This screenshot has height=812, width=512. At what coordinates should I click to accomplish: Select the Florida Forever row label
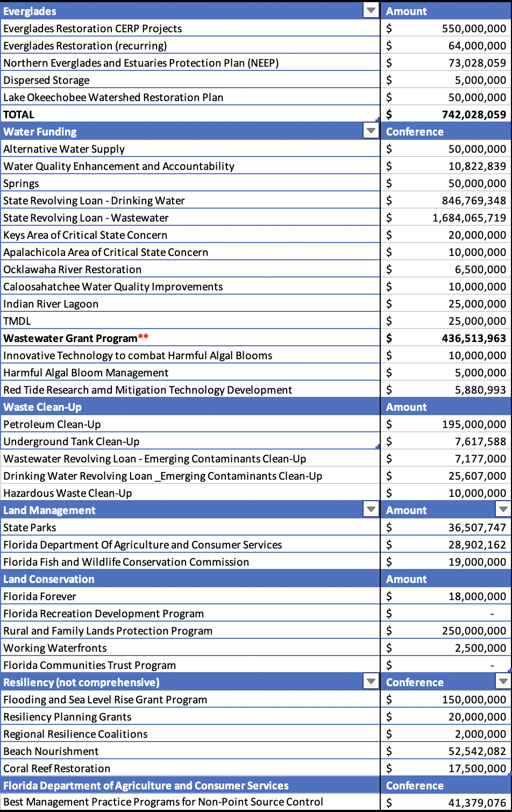point(40,596)
